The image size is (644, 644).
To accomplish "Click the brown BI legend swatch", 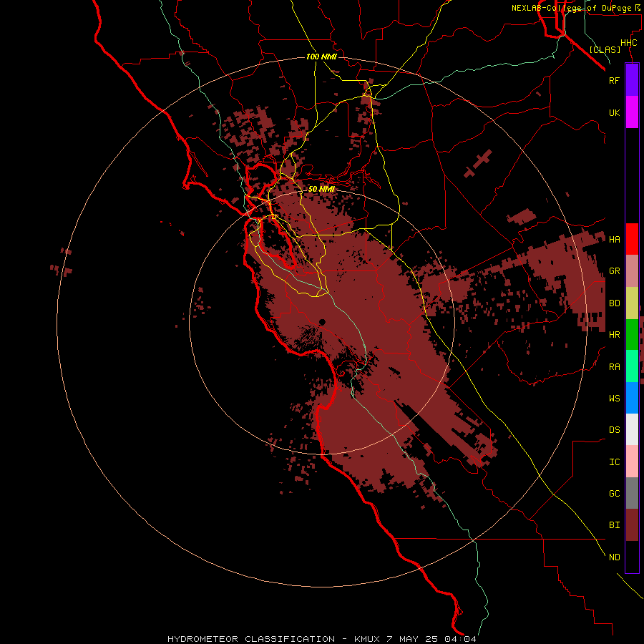I will coord(632,525).
